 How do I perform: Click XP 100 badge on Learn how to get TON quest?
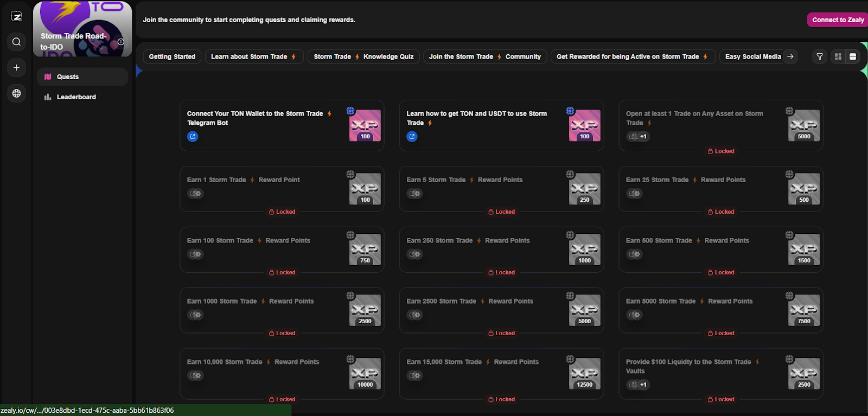(x=584, y=125)
